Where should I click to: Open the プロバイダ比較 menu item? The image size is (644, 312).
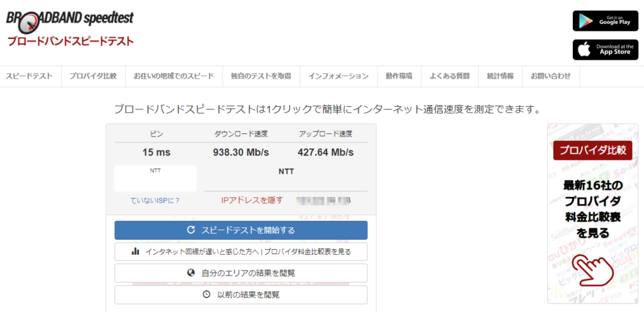coord(93,76)
